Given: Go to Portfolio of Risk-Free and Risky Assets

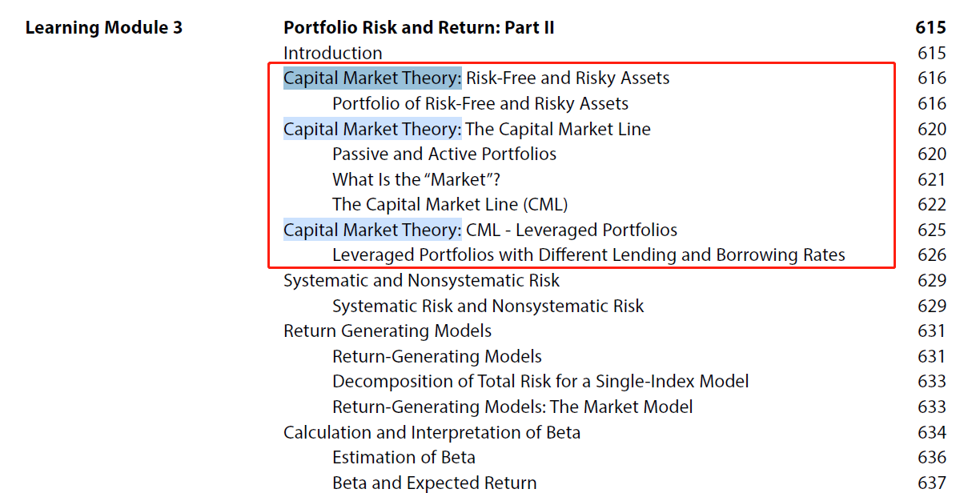Looking at the screenshot, I should (x=480, y=103).
